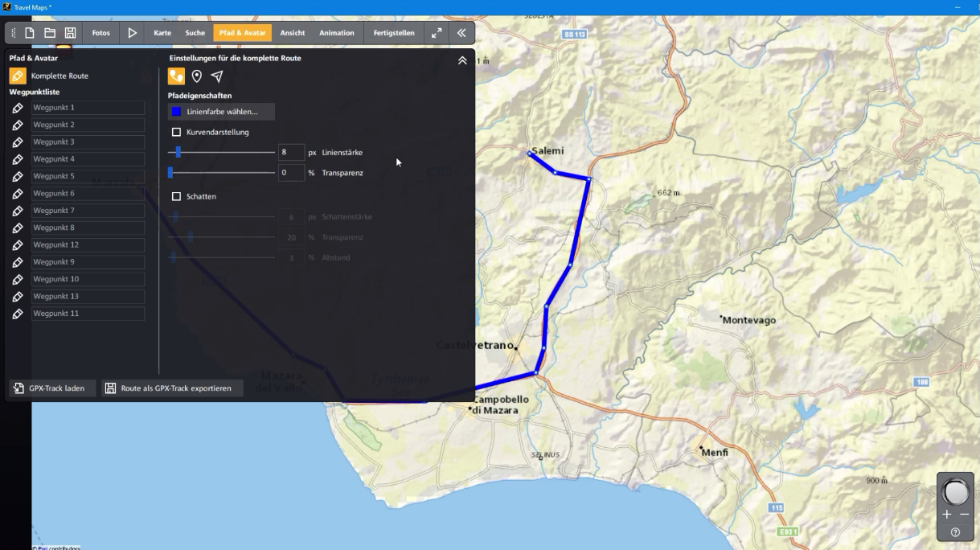Open the new project document icon
980x550 pixels.
pyautogui.click(x=30, y=32)
